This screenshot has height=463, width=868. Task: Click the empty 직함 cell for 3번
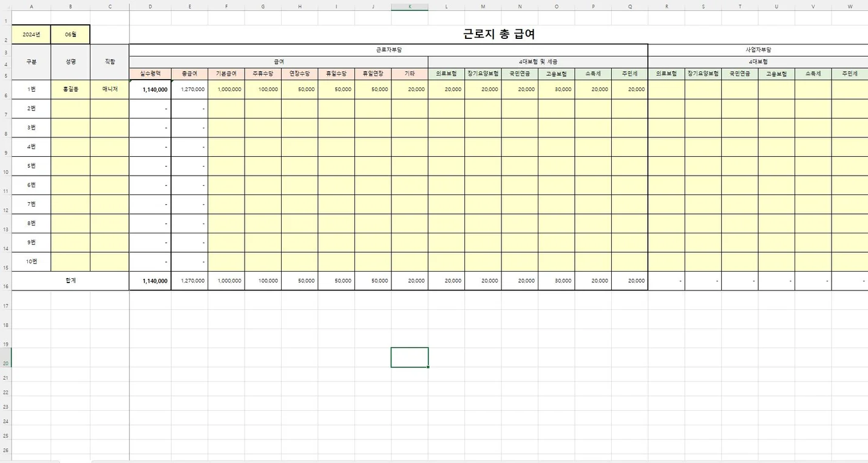click(x=110, y=128)
